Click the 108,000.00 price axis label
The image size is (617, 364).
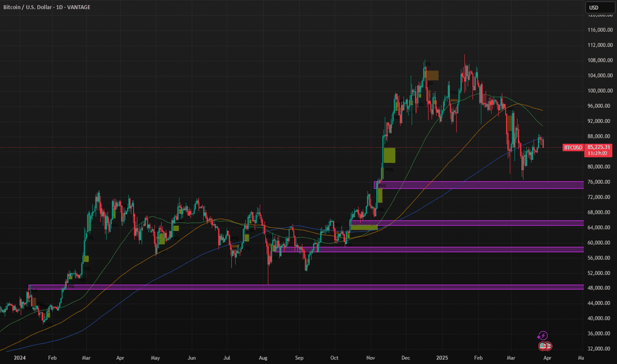click(x=600, y=60)
